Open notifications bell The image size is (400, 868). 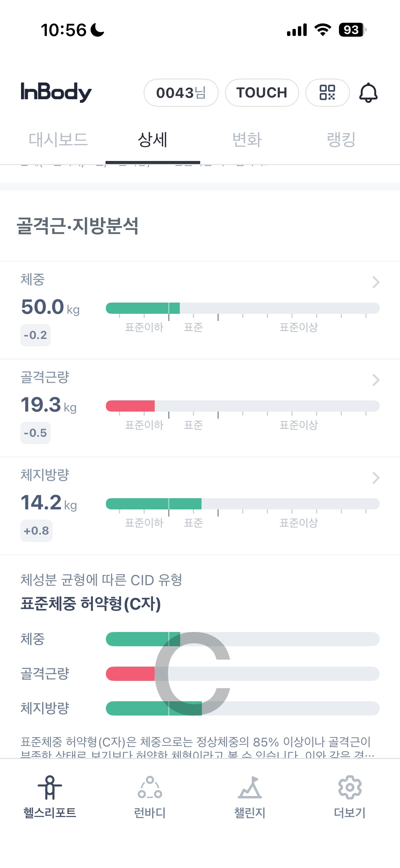(x=368, y=93)
